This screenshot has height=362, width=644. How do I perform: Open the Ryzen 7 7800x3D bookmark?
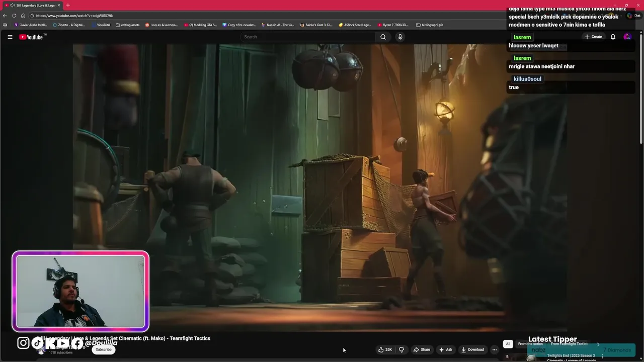(x=393, y=25)
